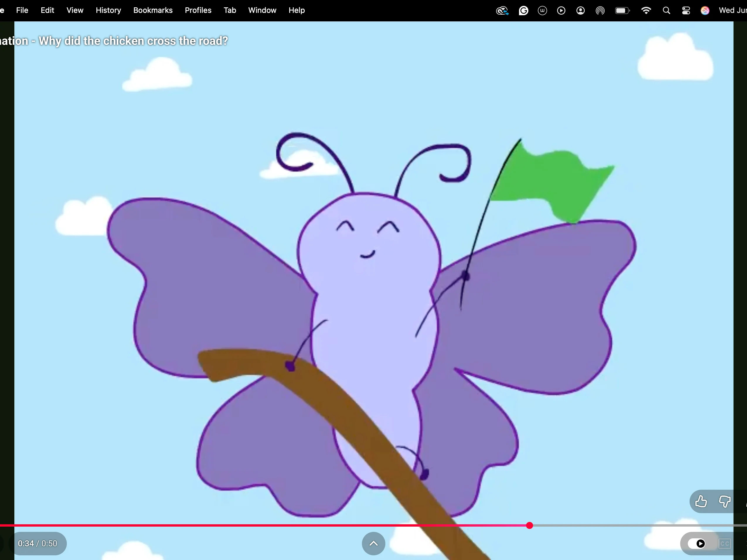Open the Window menu
Image resolution: width=747 pixels, height=560 pixels.
pos(262,10)
